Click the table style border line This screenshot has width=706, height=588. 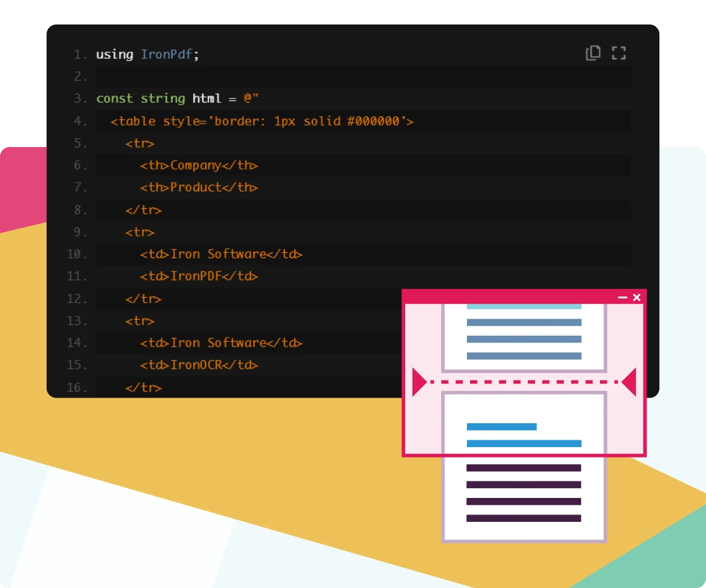(262, 121)
